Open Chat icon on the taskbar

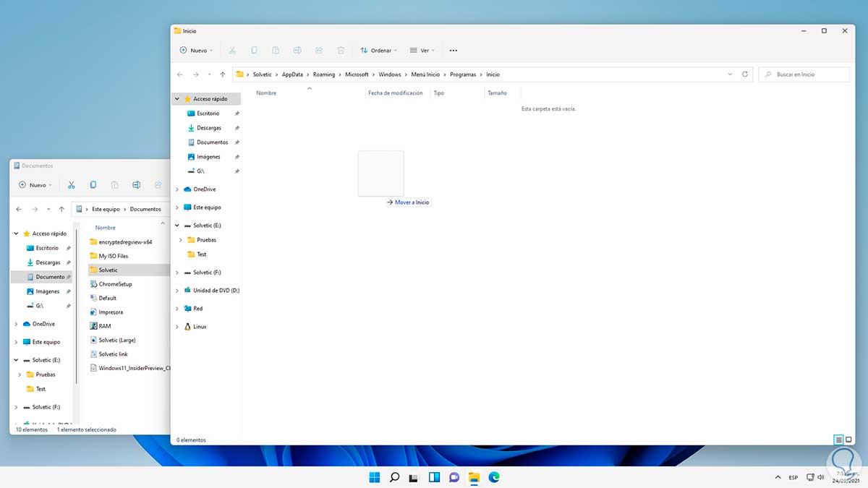tap(454, 477)
